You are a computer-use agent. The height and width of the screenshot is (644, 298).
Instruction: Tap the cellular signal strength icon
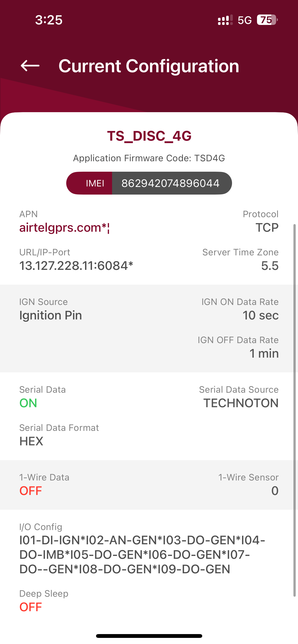click(225, 20)
